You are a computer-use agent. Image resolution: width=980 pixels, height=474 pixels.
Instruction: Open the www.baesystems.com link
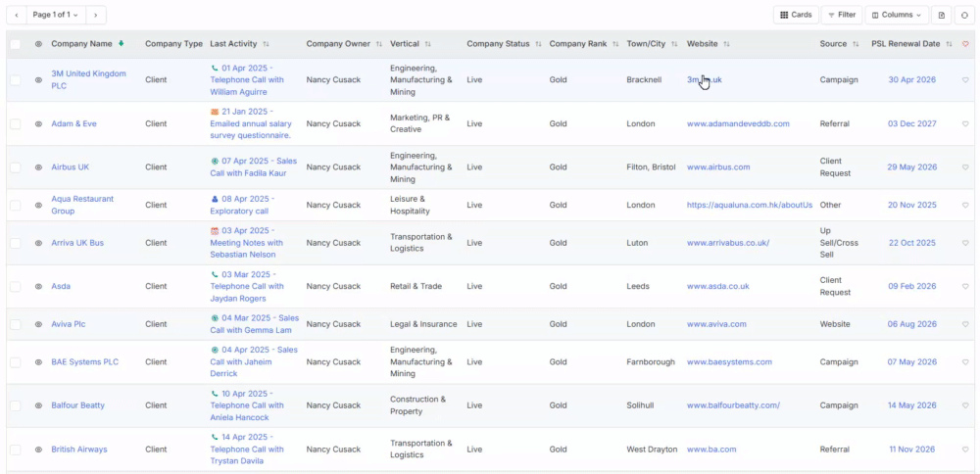pos(729,362)
